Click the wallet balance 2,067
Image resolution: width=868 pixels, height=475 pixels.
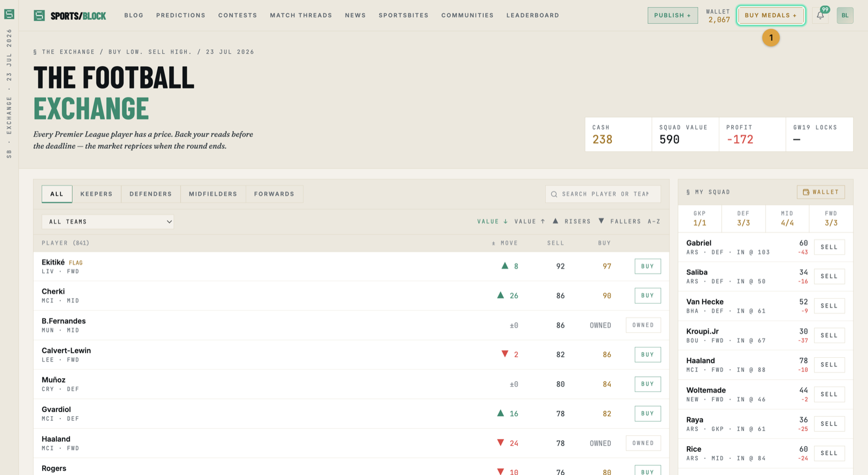pyautogui.click(x=719, y=20)
